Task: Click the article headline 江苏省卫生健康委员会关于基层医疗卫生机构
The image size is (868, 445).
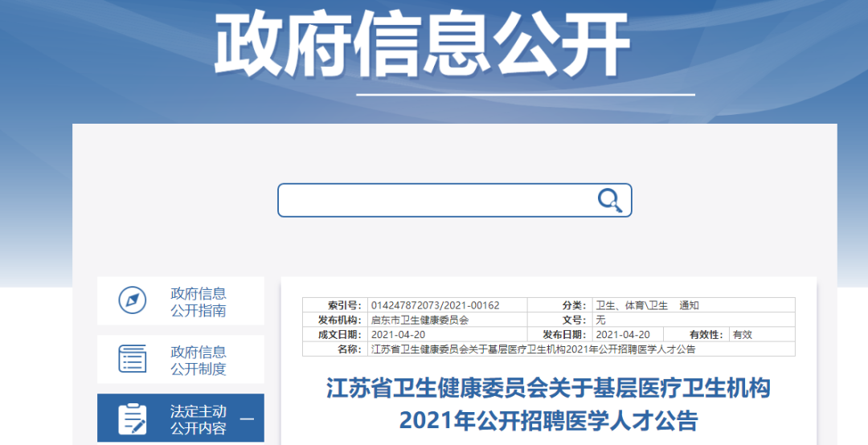Action: point(548,390)
